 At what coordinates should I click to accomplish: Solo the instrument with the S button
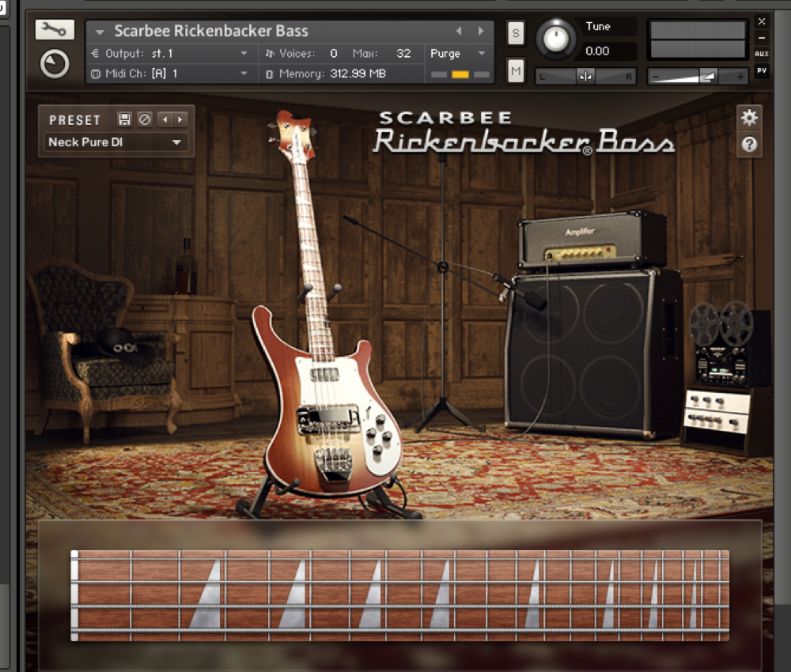tap(516, 33)
